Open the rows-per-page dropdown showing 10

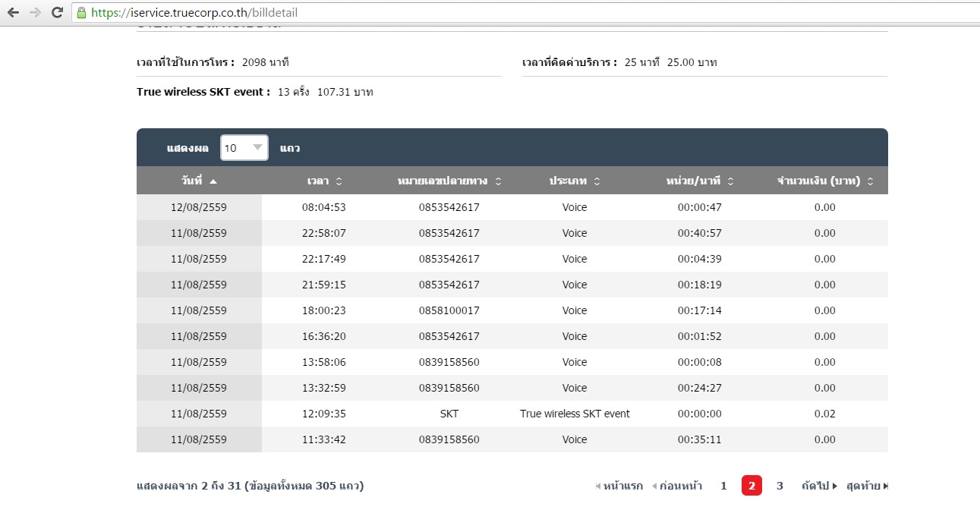click(x=244, y=148)
